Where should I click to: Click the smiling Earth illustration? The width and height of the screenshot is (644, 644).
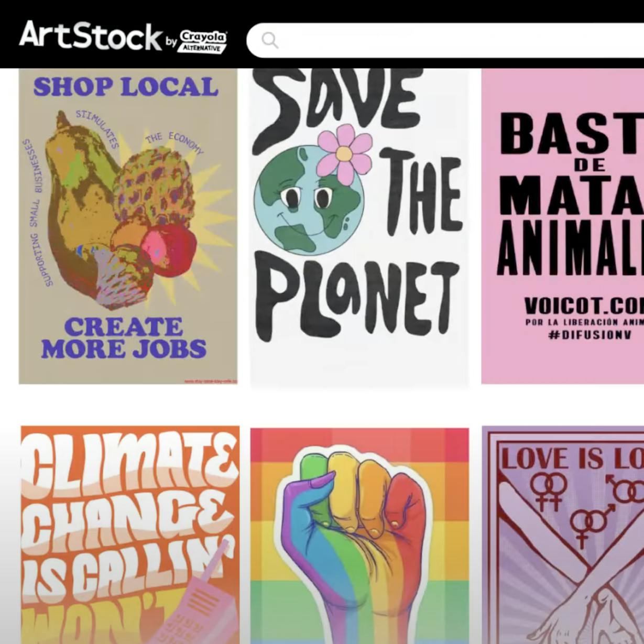309,201
